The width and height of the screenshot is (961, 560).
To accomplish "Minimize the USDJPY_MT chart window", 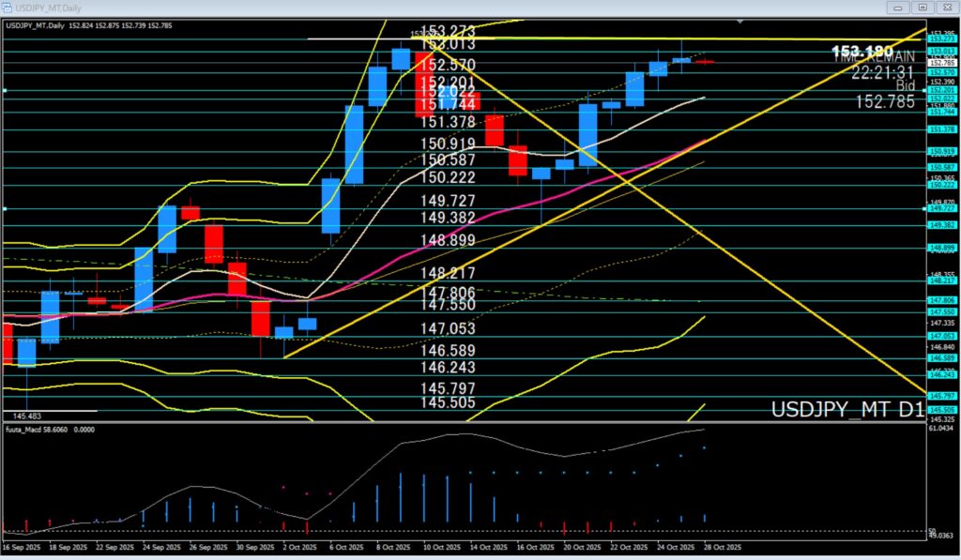I will tap(898, 8).
